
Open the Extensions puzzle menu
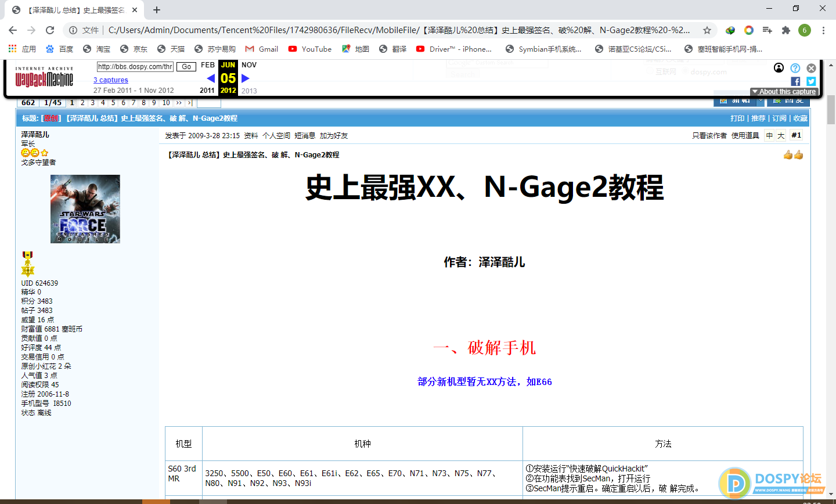click(786, 30)
